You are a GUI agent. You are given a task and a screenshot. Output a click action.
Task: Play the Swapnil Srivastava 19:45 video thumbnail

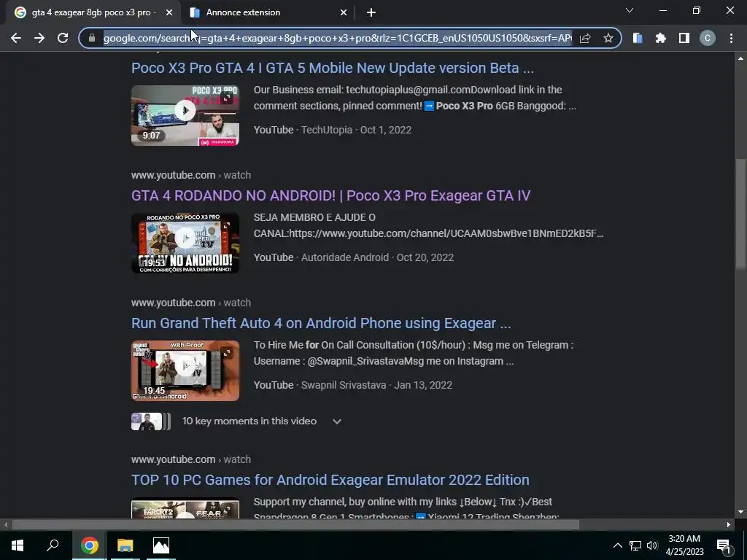185,370
